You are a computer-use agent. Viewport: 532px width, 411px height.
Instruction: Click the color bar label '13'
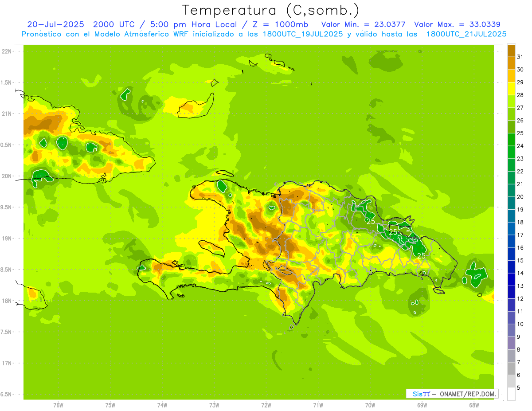click(x=520, y=286)
